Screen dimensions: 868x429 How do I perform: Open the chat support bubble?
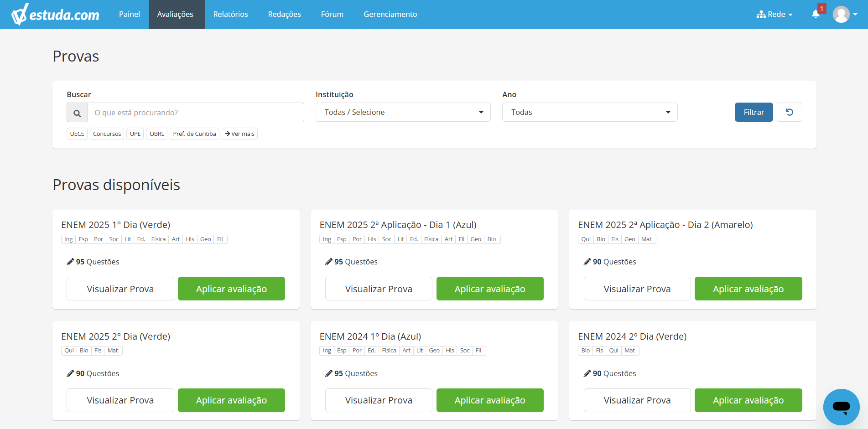[841, 407]
